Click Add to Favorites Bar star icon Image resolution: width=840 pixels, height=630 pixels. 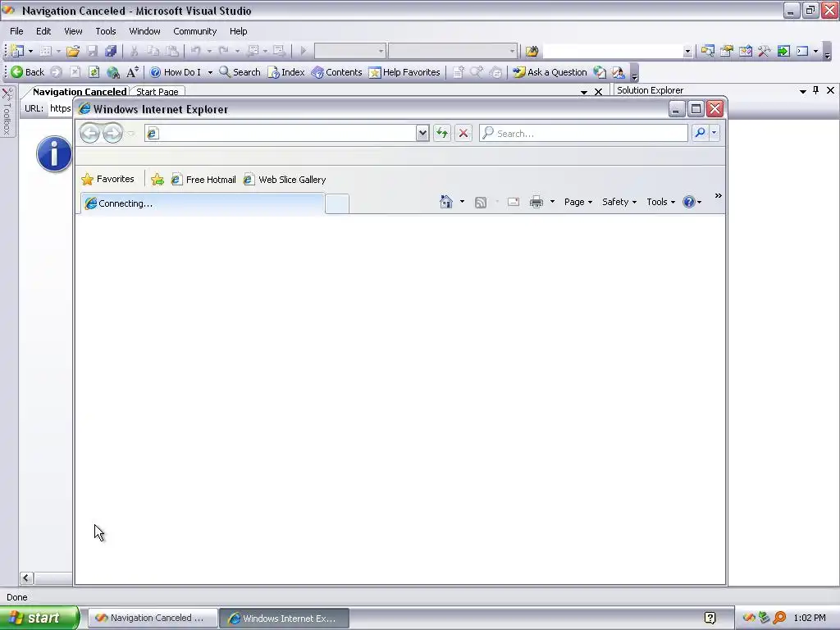tap(157, 180)
